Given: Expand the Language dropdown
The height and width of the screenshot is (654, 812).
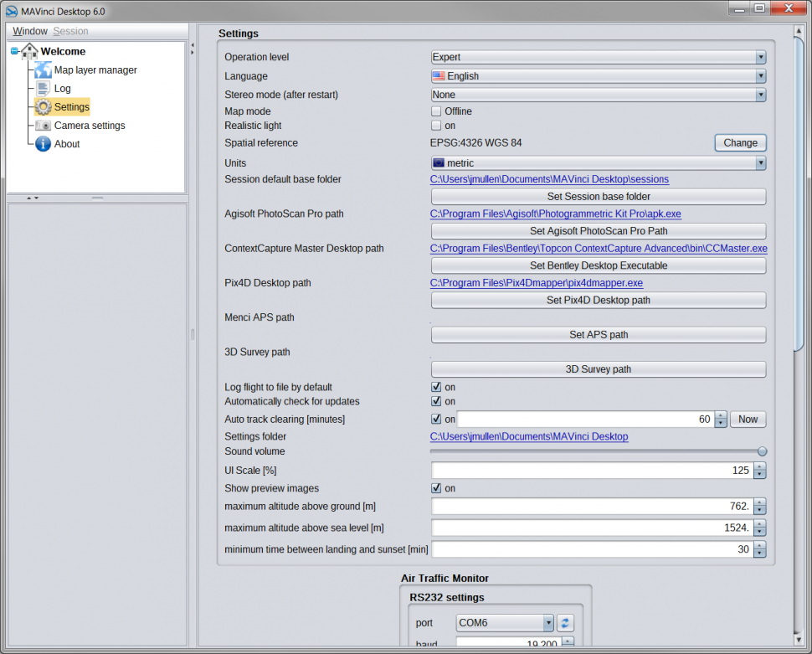Looking at the screenshot, I should point(598,76).
